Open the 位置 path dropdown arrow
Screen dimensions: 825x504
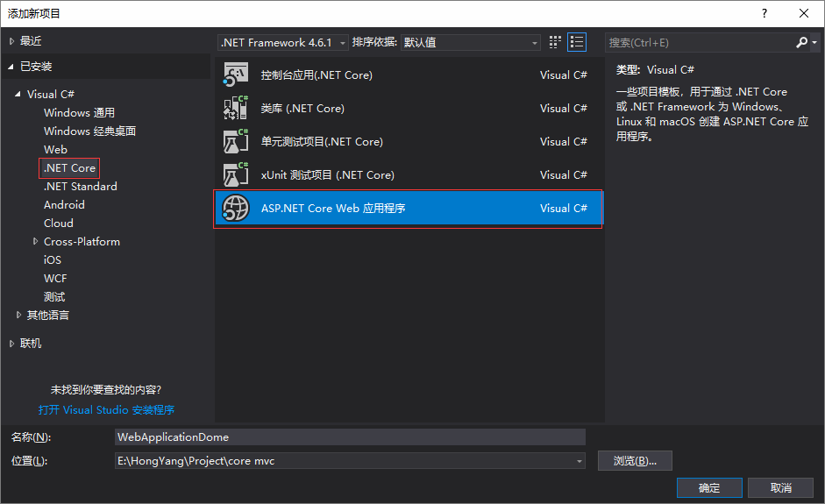pyautogui.click(x=579, y=461)
